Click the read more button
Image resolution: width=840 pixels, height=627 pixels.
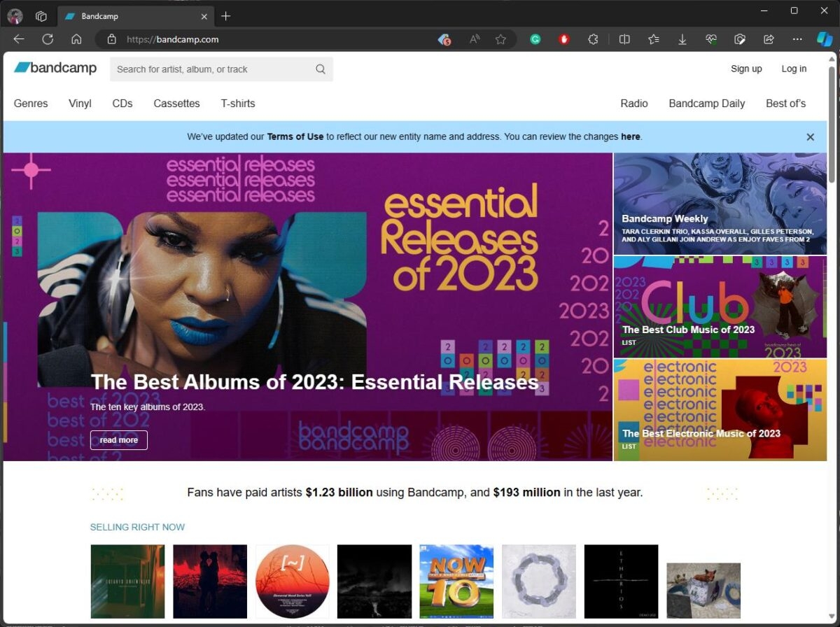tap(118, 440)
